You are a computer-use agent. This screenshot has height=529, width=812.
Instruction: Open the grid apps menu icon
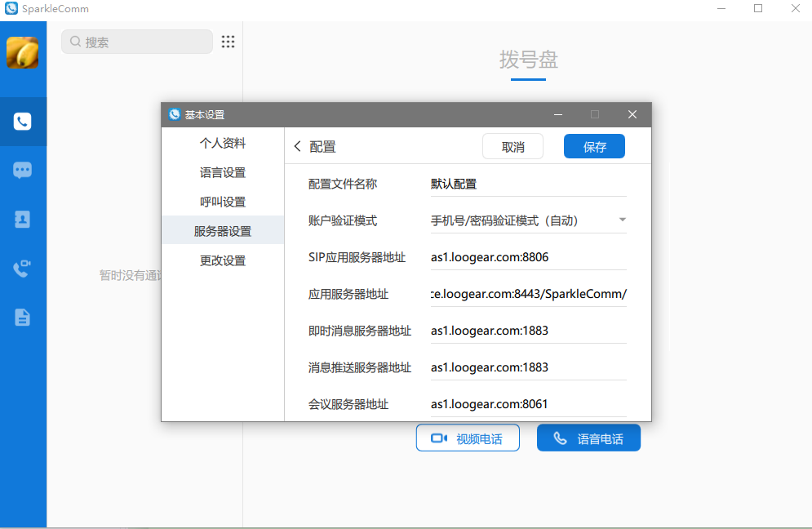229,42
